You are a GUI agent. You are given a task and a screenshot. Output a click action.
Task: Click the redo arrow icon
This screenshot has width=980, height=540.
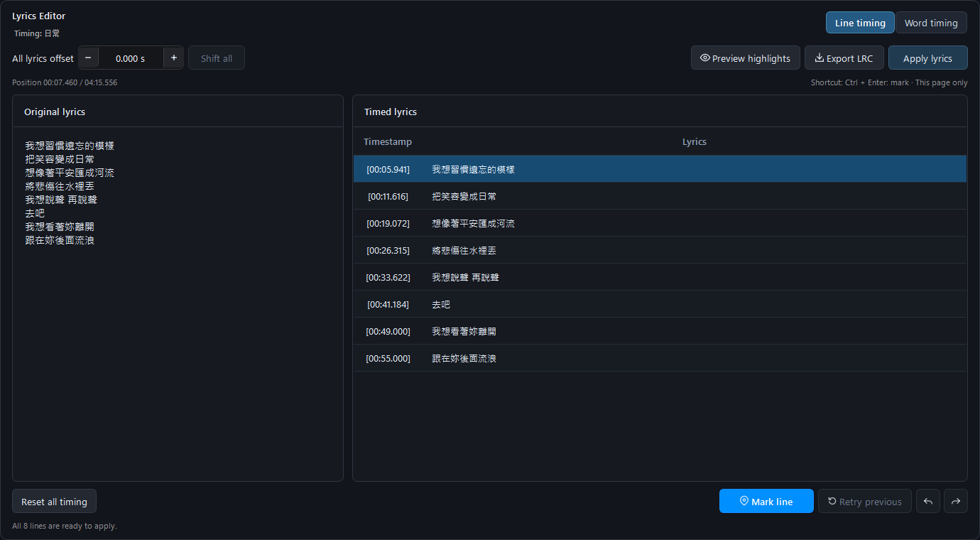956,501
